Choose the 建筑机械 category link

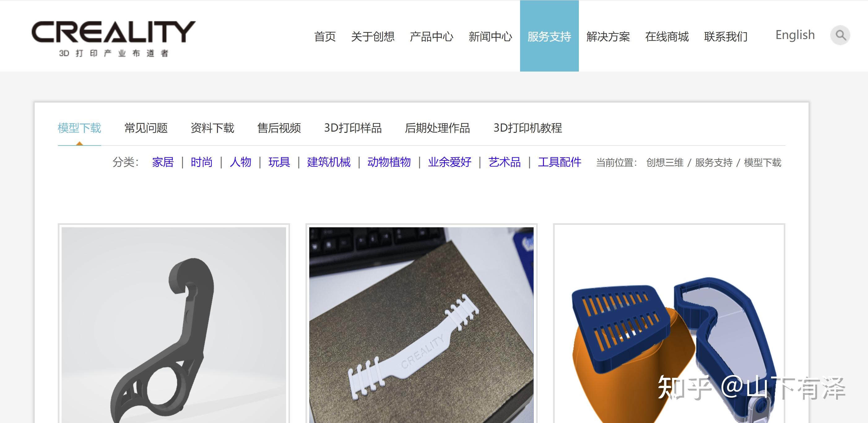(x=328, y=162)
